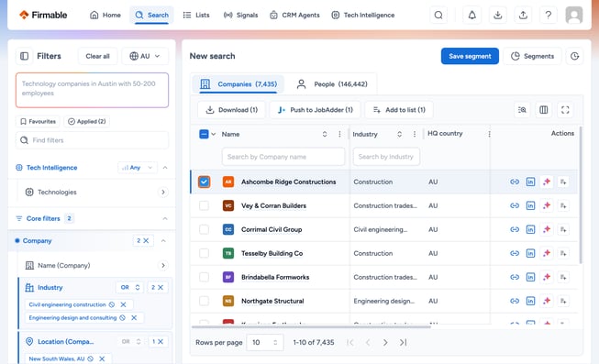Uncheck Ashcombe Ridge Constructions row checkbox

204,182
